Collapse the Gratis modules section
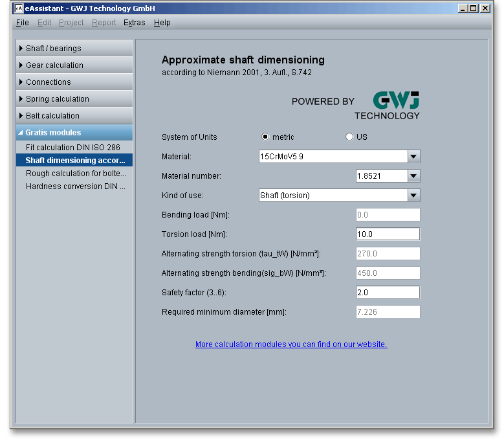This screenshot has height=439, width=504. [x=74, y=133]
